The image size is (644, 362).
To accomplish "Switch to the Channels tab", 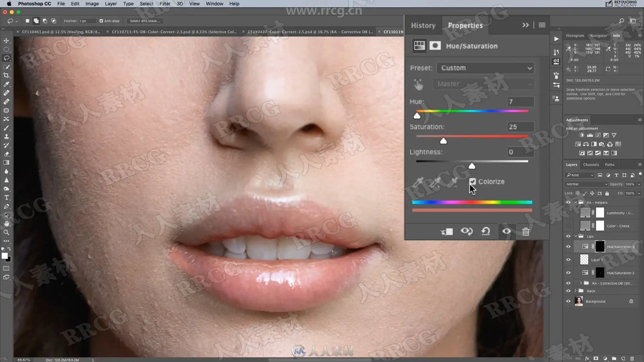I will (x=591, y=165).
